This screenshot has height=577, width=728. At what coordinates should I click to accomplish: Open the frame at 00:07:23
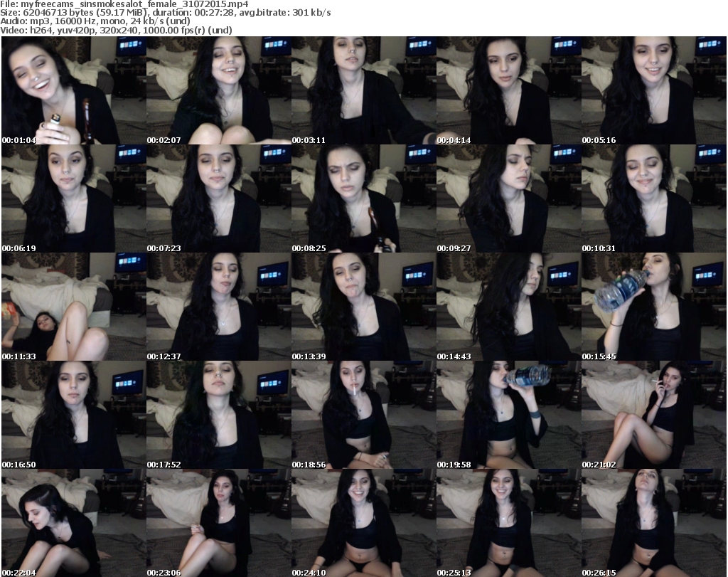pyautogui.click(x=219, y=198)
